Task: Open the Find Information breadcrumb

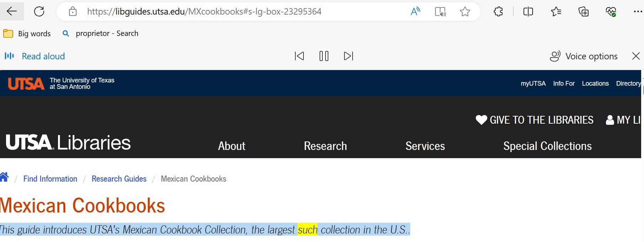Action: pos(50,179)
